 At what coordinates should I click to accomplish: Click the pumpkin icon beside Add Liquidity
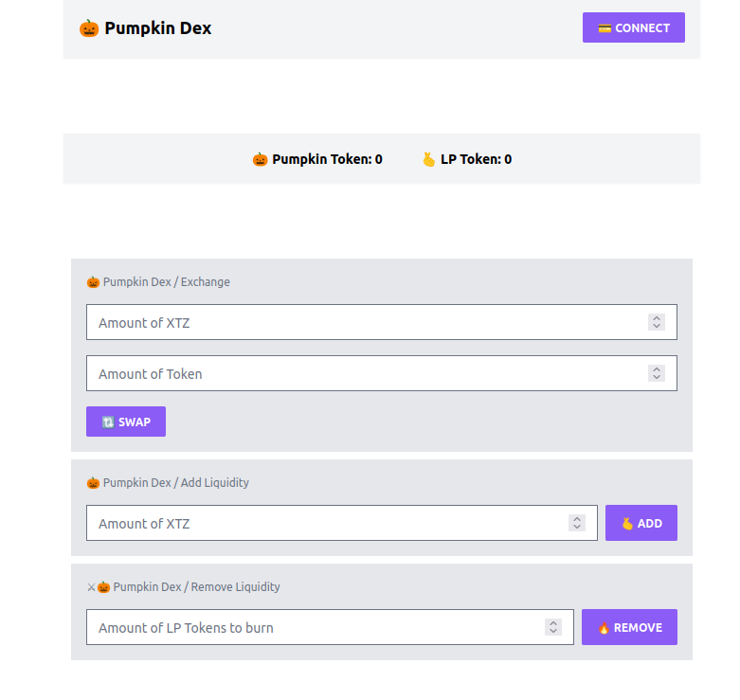point(93,482)
